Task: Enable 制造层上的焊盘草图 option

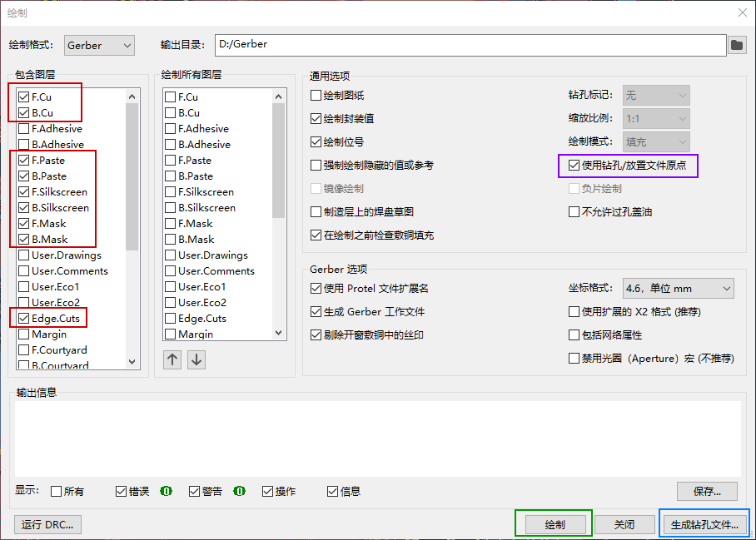Action: pos(316,212)
